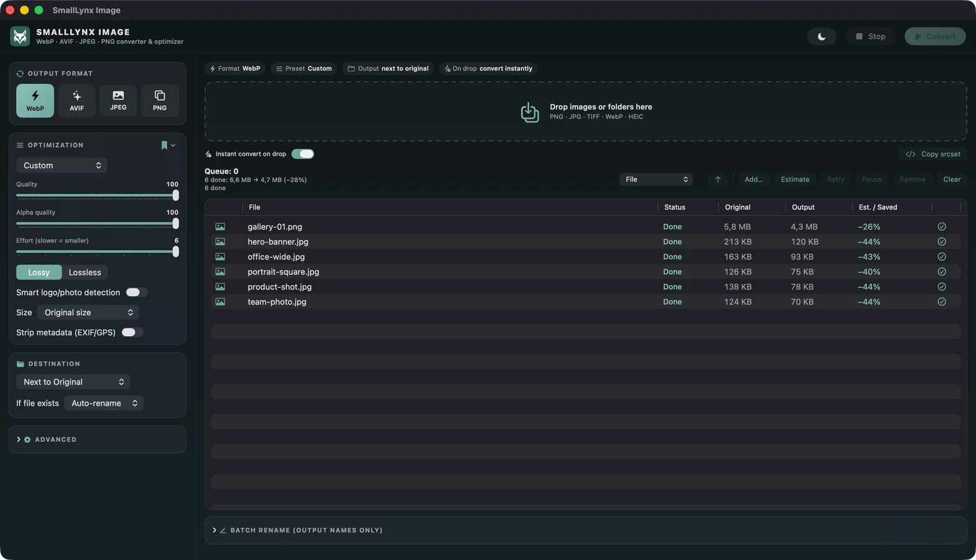Click the hero-banner.jpg image file icon
976x560 pixels.
pos(220,242)
